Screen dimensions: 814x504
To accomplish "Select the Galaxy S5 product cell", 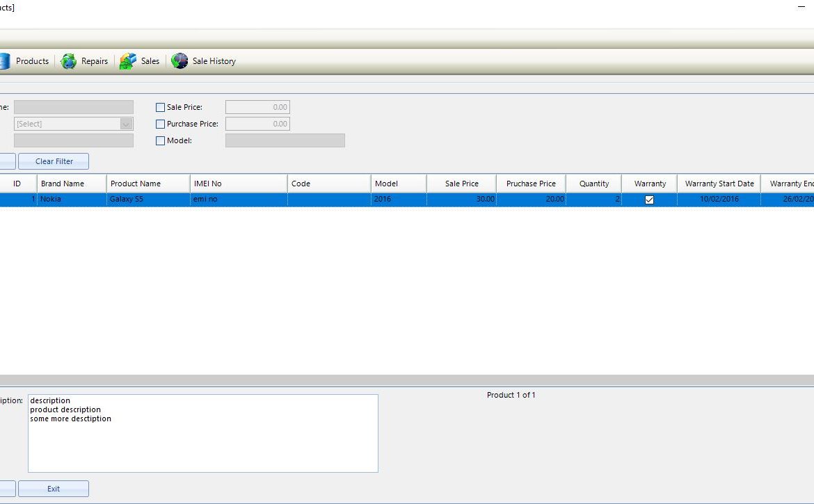I will (148, 200).
